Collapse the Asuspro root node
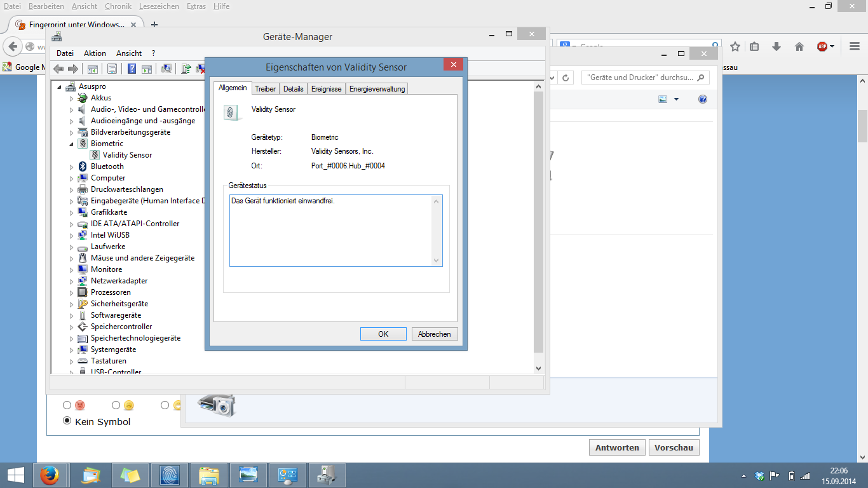 tap(60, 87)
